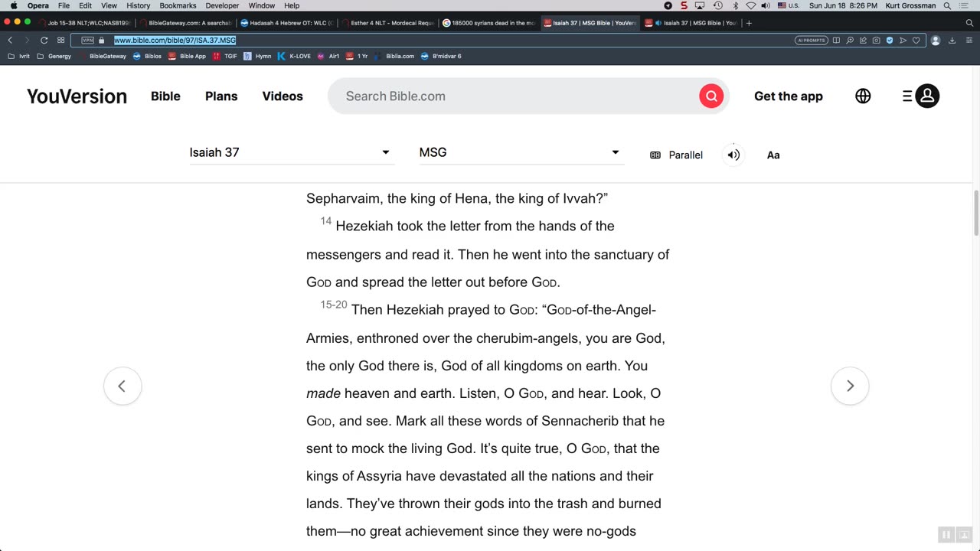Click the red search magnifier button
Image resolution: width=980 pixels, height=551 pixels.
pyautogui.click(x=711, y=96)
